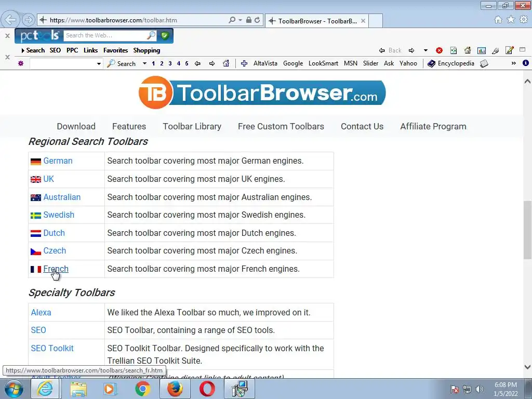Open the SEO Toolkit link
The width and height of the screenshot is (532, 399).
[52, 349]
